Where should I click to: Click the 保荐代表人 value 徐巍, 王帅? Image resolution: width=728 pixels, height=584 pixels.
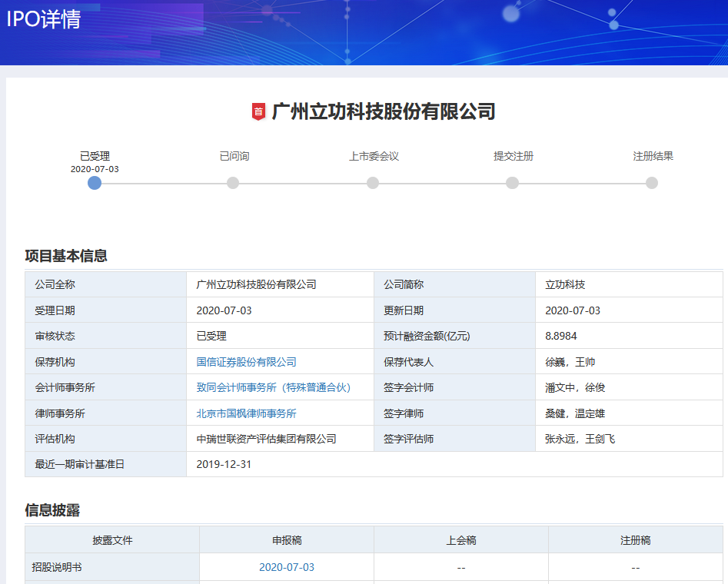[570, 362]
